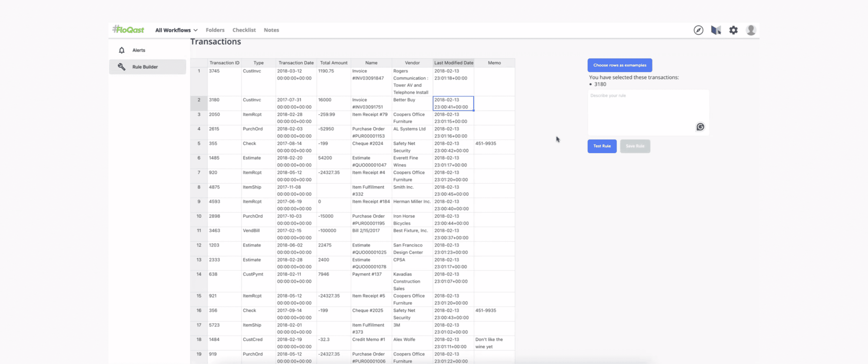Click the FloQast logo
868x364 pixels.
[x=128, y=30]
